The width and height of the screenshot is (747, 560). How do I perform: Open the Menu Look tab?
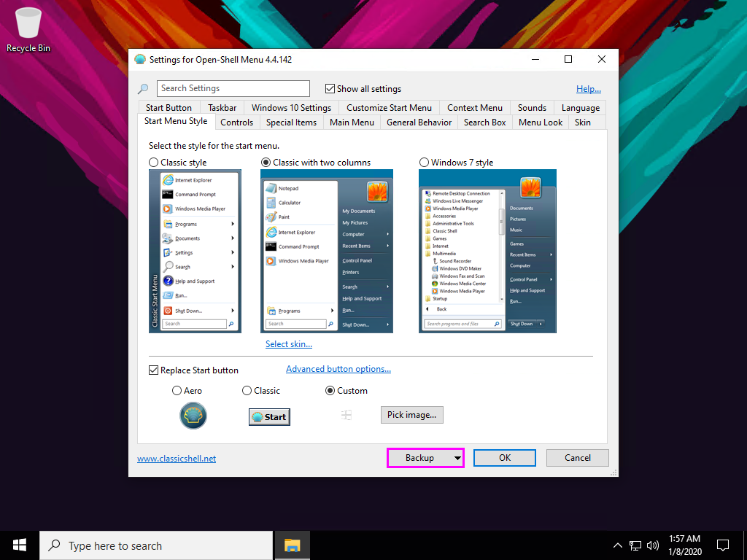click(x=541, y=122)
